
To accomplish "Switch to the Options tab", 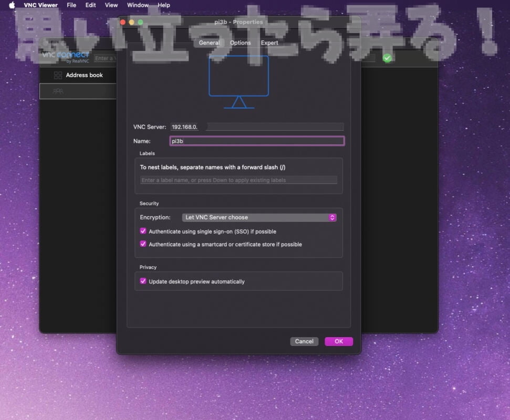I will pyautogui.click(x=240, y=43).
